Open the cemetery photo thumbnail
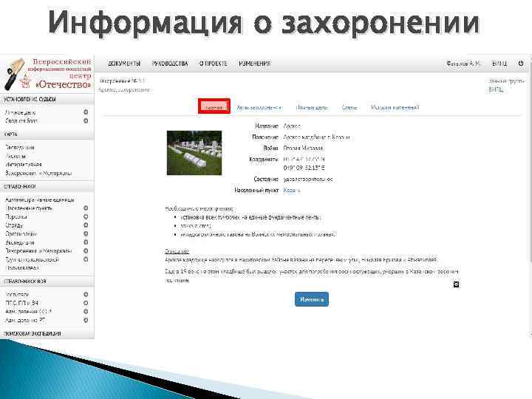The width and height of the screenshot is (532, 399). [194, 153]
